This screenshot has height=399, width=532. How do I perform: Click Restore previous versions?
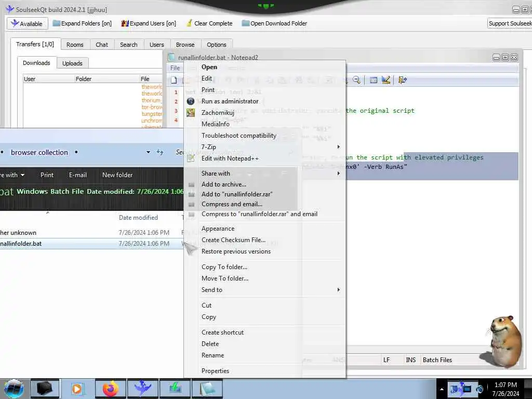pyautogui.click(x=236, y=251)
